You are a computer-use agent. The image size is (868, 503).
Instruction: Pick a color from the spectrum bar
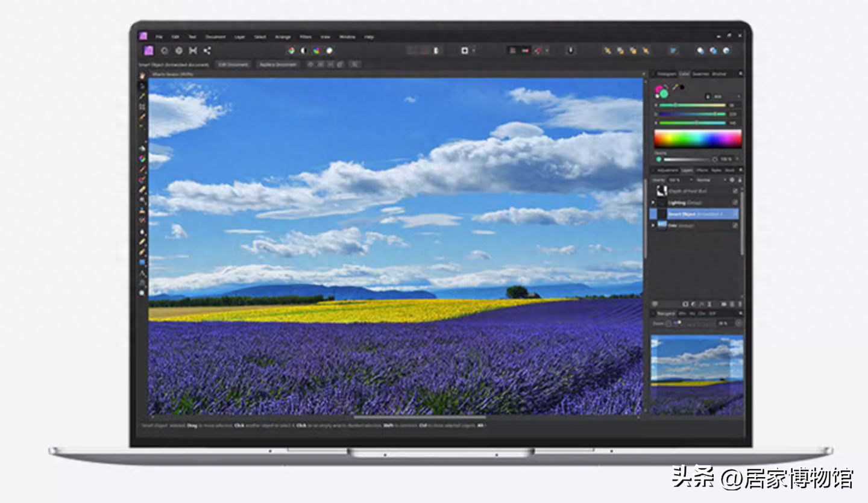(x=697, y=139)
